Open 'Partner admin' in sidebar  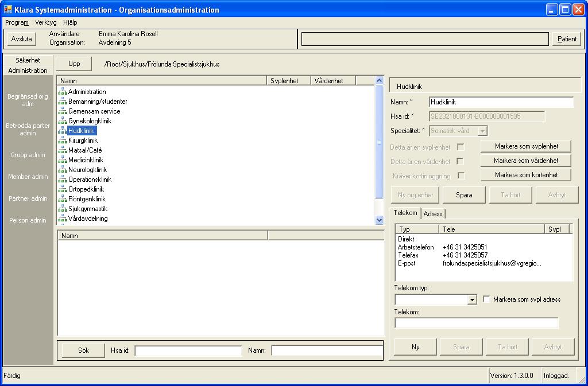(x=28, y=198)
